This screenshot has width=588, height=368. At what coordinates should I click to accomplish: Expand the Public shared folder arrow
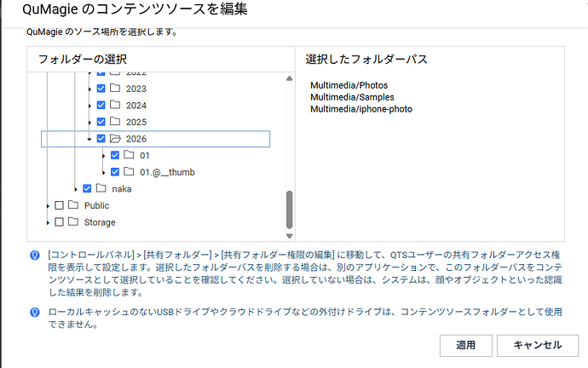click(48, 205)
